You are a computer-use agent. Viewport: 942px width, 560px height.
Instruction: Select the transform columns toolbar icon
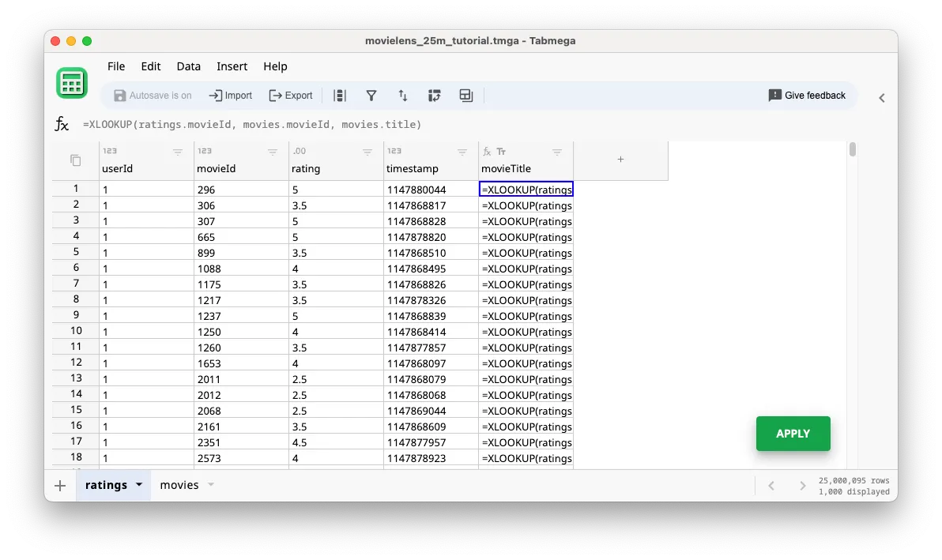click(x=435, y=96)
